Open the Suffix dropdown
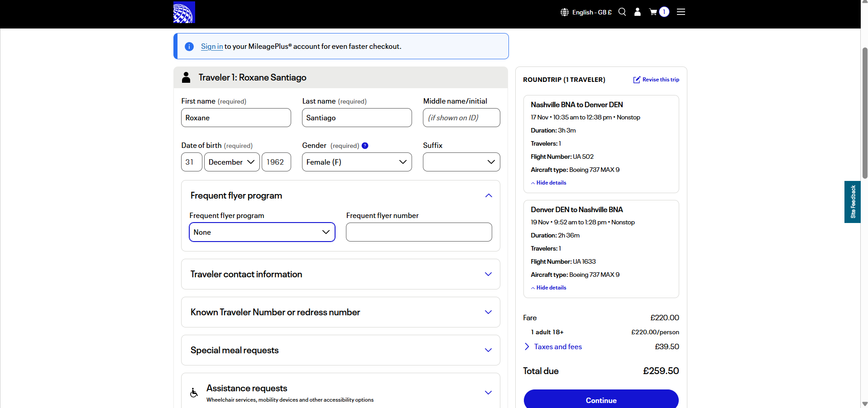This screenshot has width=868, height=408. tap(461, 162)
